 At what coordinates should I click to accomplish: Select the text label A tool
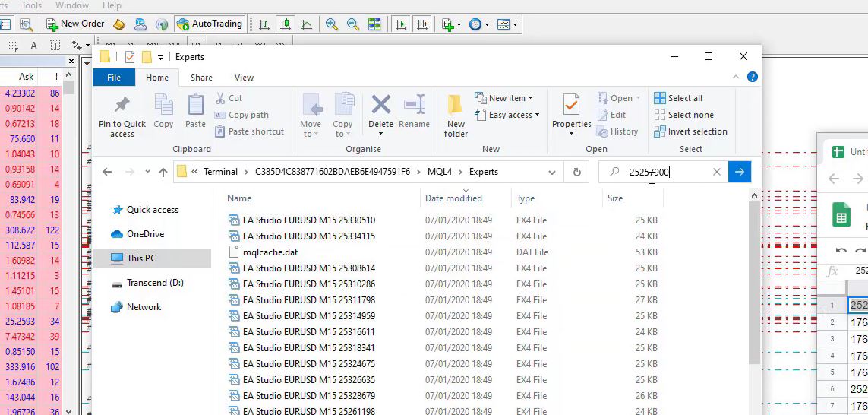(x=33, y=46)
